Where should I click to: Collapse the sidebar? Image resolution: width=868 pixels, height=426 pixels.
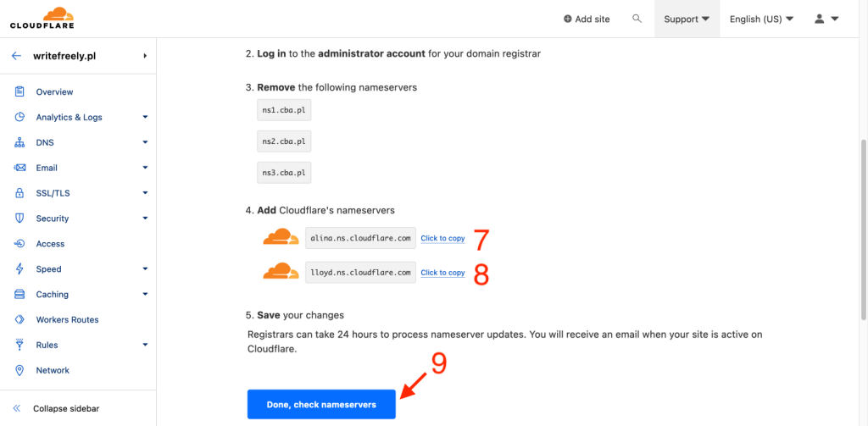click(x=65, y=408)
